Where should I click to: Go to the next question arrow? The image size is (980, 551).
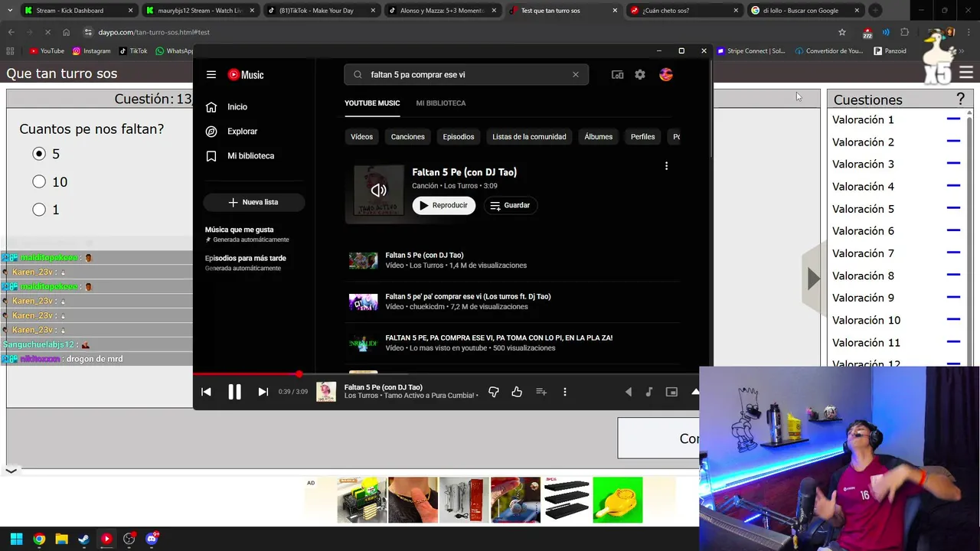tap(813, 279)
